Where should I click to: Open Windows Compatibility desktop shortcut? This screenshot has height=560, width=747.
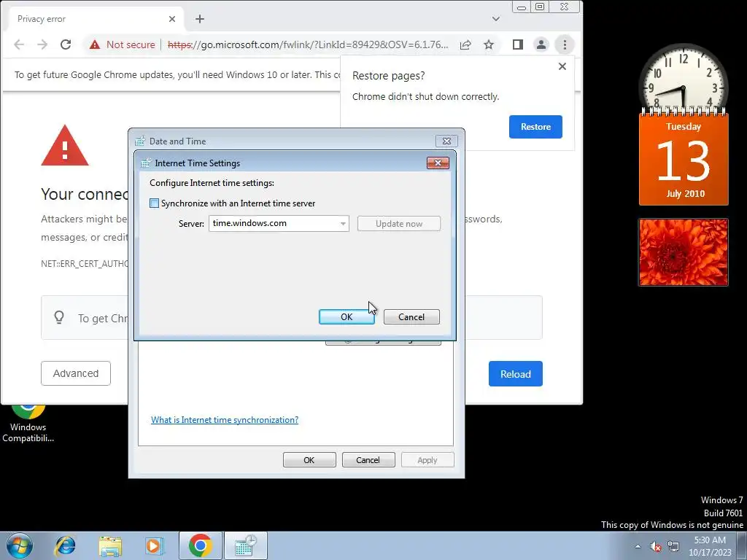28,423
